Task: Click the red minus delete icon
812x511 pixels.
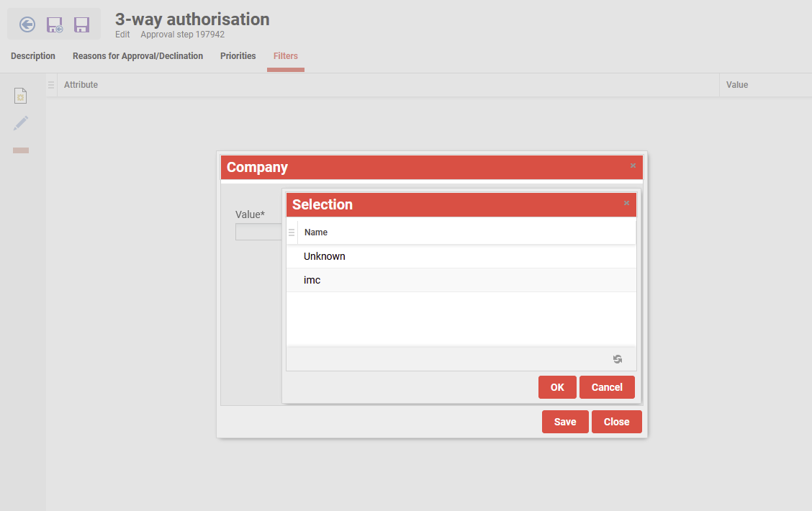Action: (21, 150)
